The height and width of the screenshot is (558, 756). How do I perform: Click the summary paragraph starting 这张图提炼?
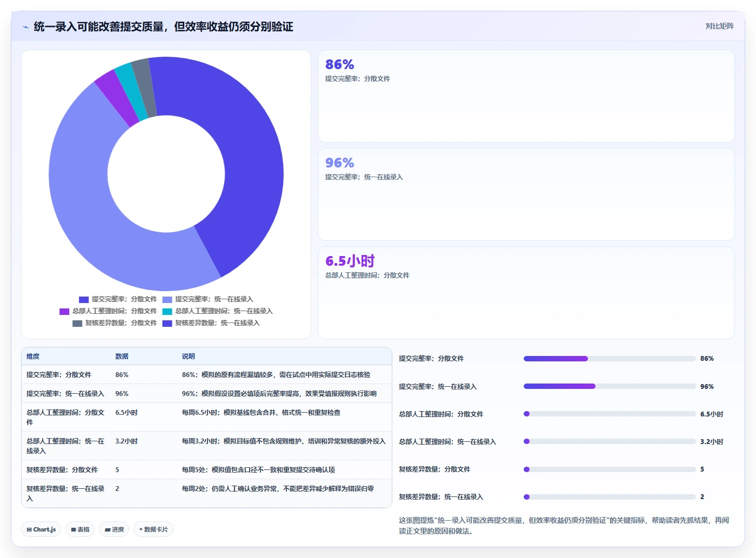tap(564, 526)
